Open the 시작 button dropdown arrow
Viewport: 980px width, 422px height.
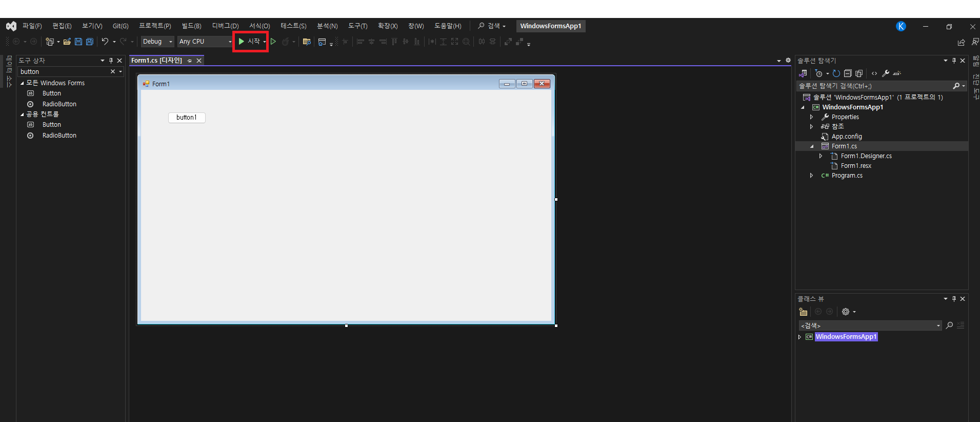click(265, 42)
